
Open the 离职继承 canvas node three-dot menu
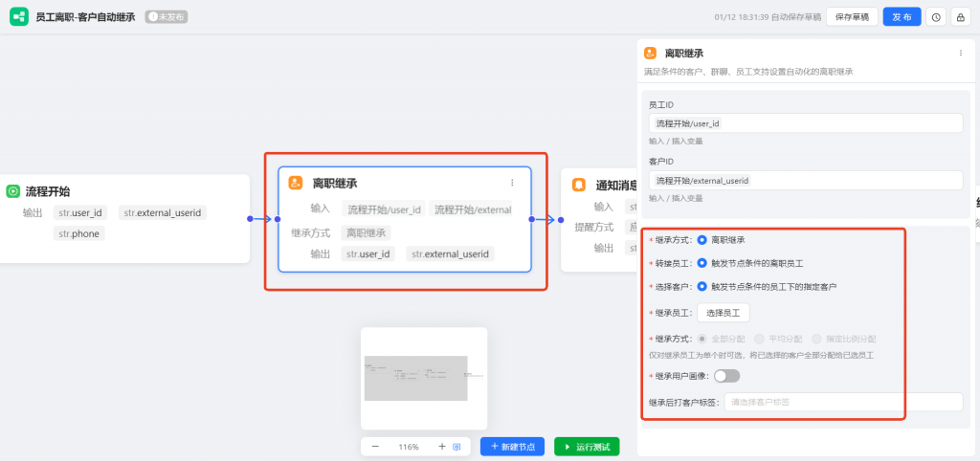(x=513, y=183)
